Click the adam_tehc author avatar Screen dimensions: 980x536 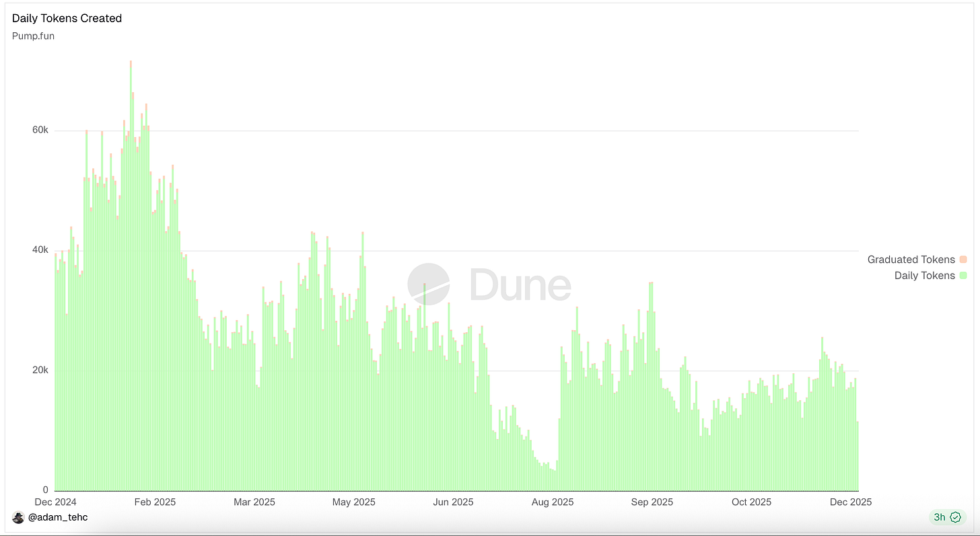pyautogui.click(x=18, y=517)
